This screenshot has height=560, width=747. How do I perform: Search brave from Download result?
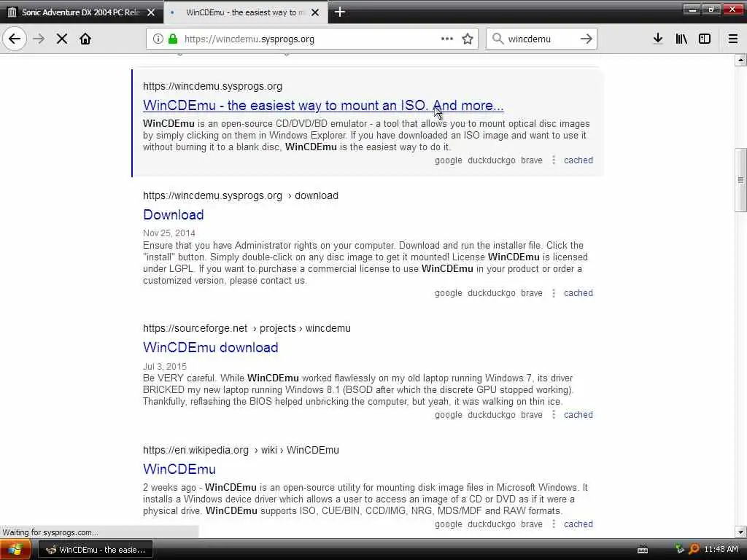click(x=532, y=293)
